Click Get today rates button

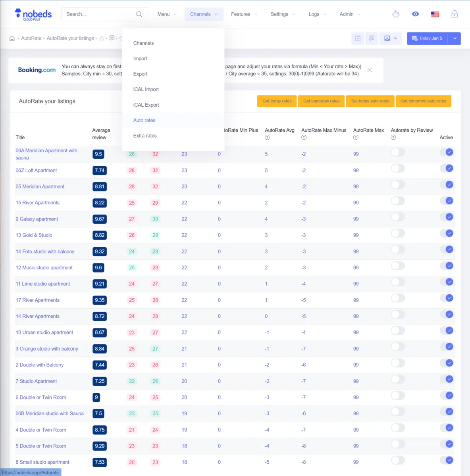coord(277,101)
